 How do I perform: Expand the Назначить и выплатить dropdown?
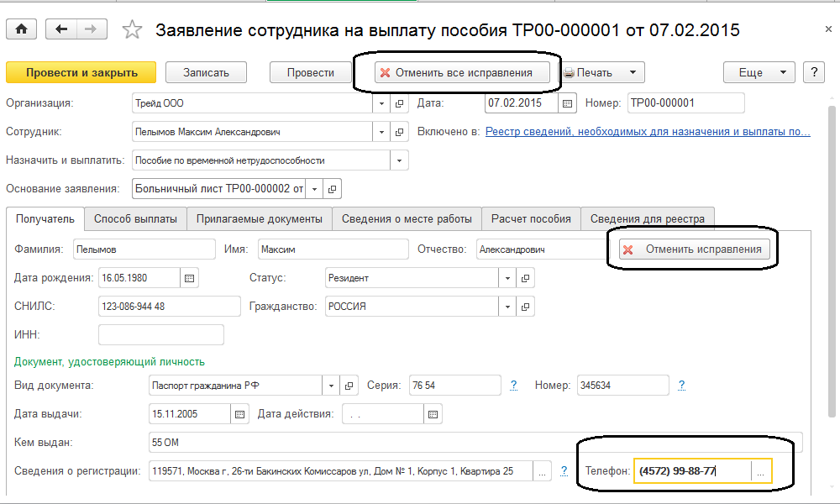coord(399,160)
